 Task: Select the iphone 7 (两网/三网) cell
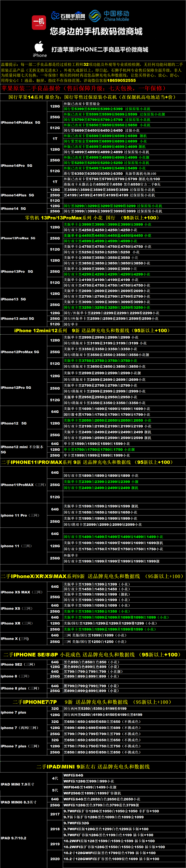click(x=23, y=728)
